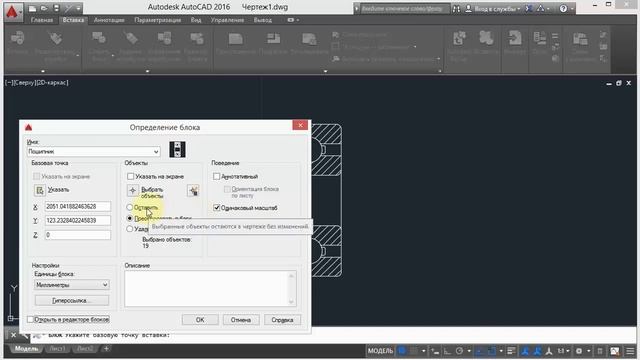Screen dimensions: 640x360
Task: Open the AutoCAD application menu logo
Action: click(x=12, y=11)
